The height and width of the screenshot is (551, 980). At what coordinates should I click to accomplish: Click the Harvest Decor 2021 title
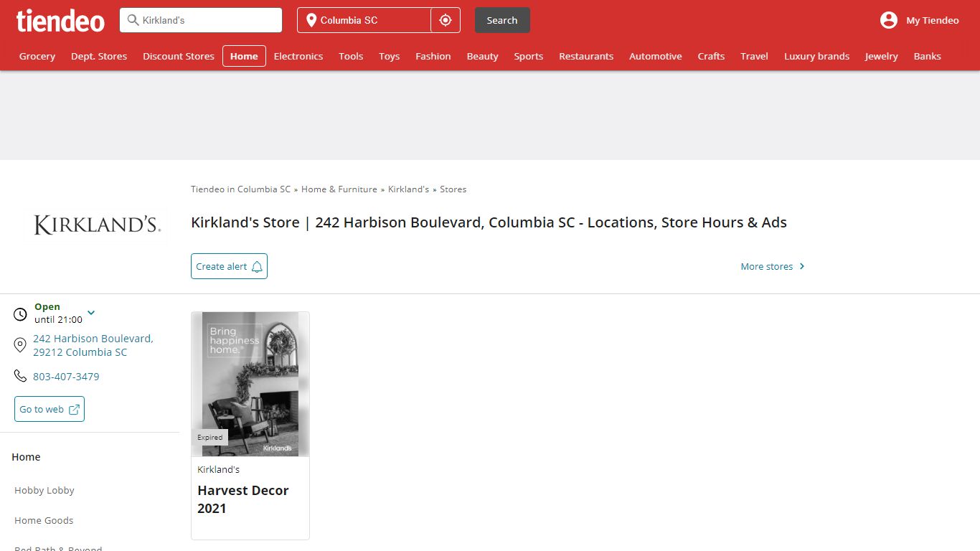(x=243, y=499)
